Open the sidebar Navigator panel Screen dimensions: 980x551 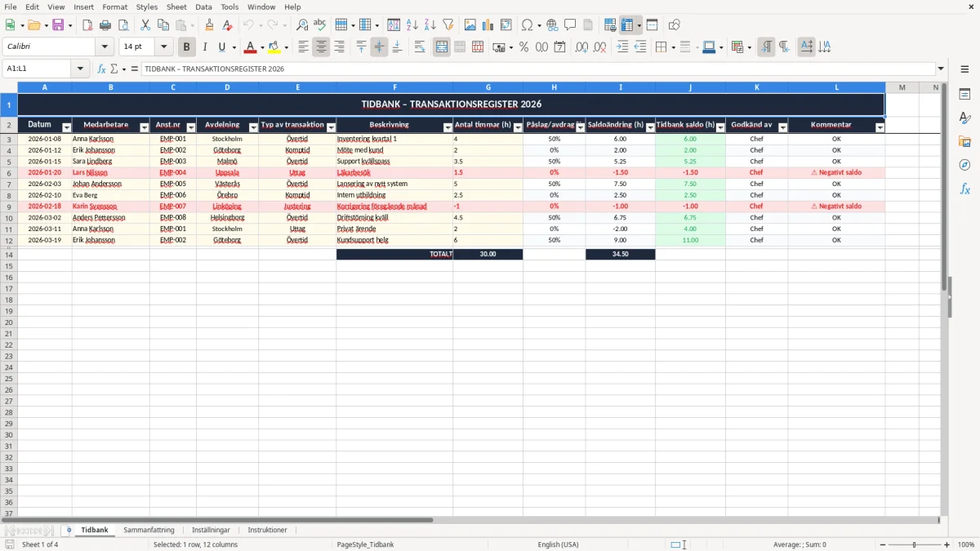click(x=964, y=165)
